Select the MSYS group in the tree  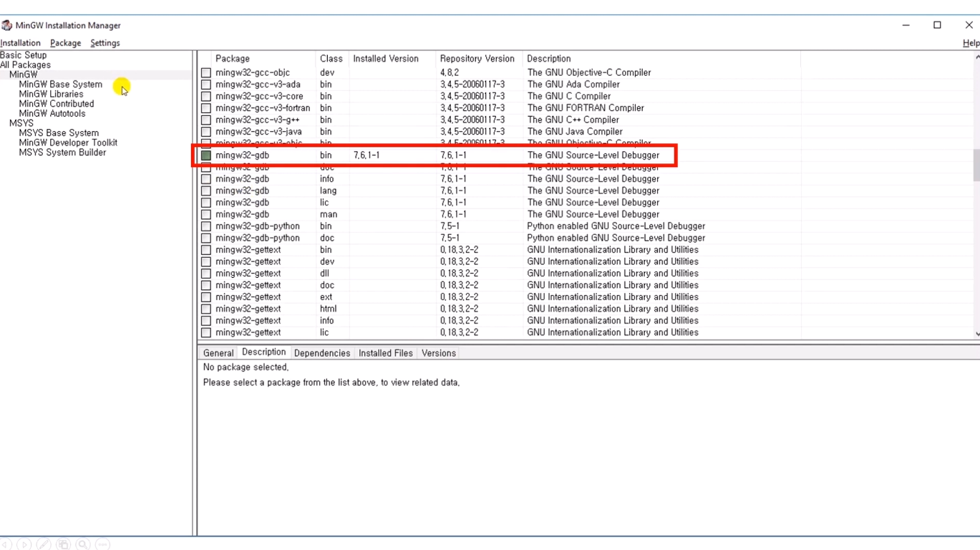coord(21,123)
